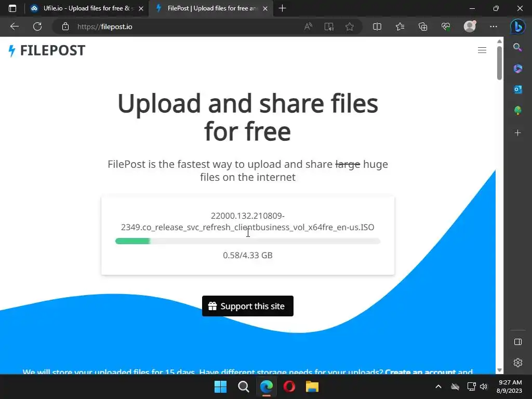Open the Favorites list
Image resolution: width=532 pixels, height=399 pixels.
400,26
